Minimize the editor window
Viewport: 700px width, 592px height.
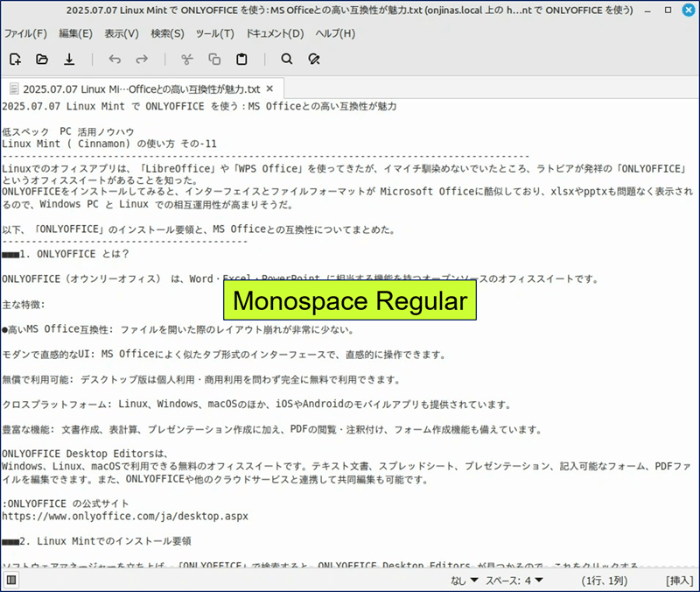(647, 11)
